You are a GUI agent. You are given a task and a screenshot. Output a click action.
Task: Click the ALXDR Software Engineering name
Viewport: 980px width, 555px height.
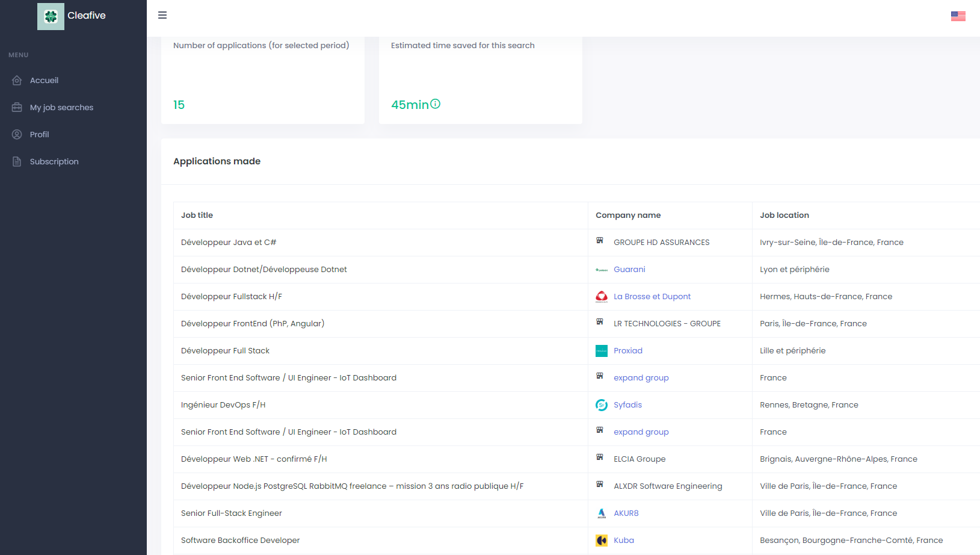[x=668, y=486]
